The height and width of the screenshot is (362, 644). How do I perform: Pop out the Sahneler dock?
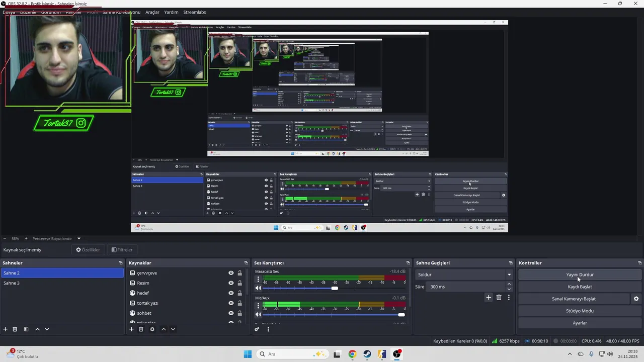click(x=121, y=263)
